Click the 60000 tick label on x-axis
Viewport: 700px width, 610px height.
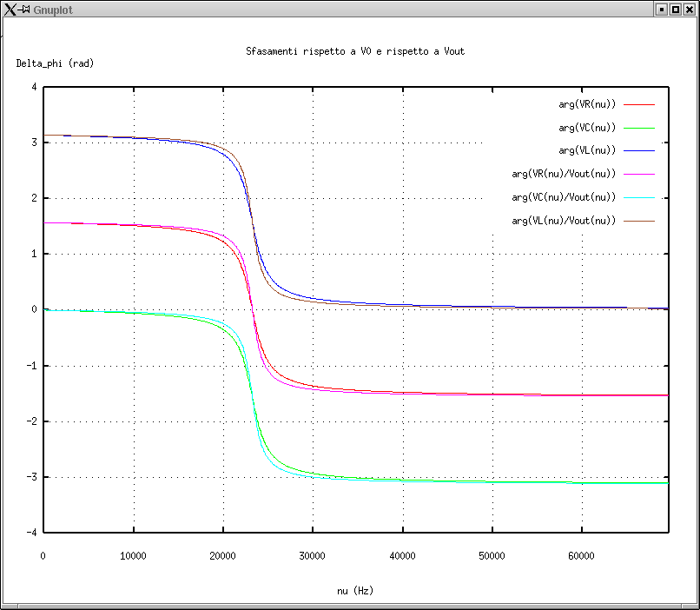point(580,556)
